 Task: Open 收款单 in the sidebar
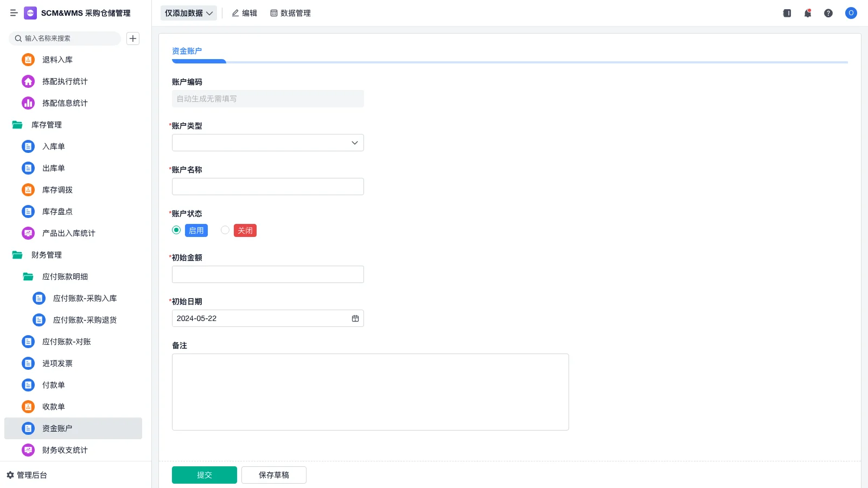coord(73,407)
